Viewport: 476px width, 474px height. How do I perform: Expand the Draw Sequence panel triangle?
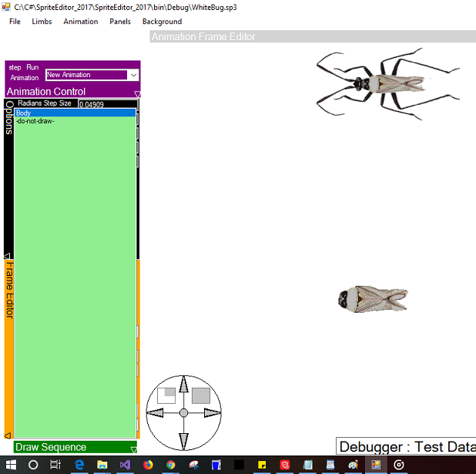pyautogui.click(x=133, y=449)
